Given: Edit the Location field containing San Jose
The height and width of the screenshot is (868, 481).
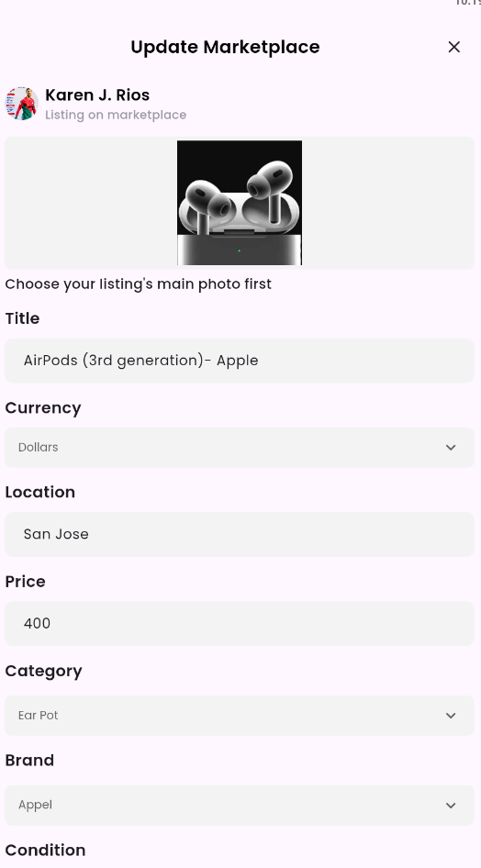Looking at the screenshot, I should click(x=240, y=534).
